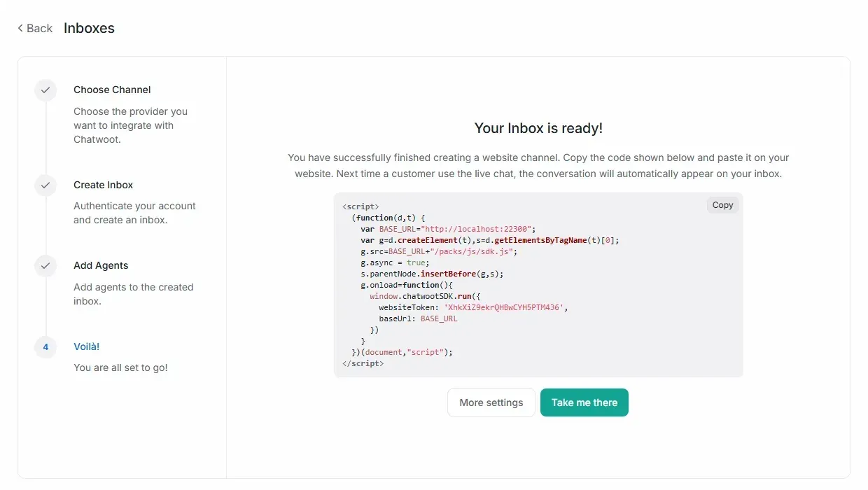Click the g.src sdk.js code line
This screenshot has width=868, height=490.
pyautogui.click(x=439, y=251)
